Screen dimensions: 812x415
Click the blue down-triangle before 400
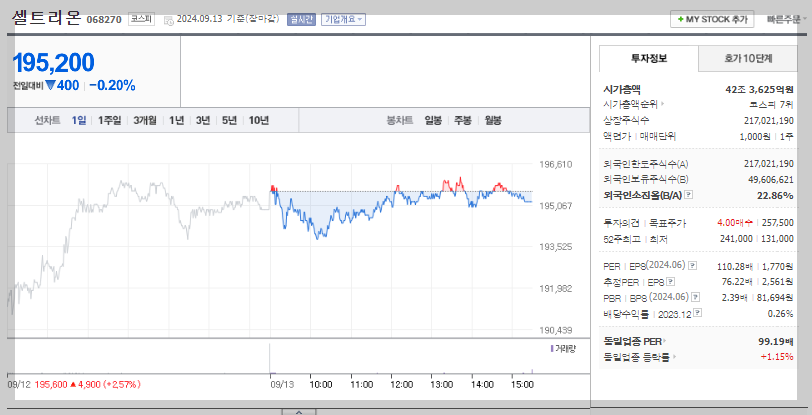pos(50,85)
